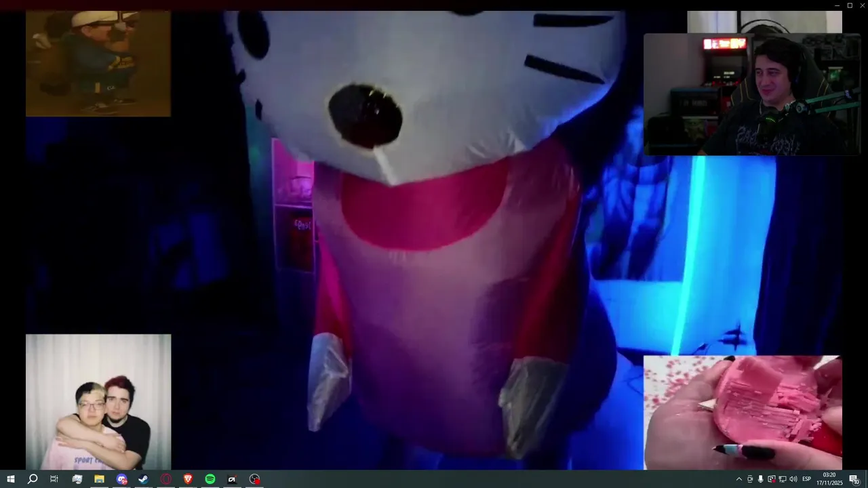Open the Windows Start menu
This screenshot has width=868, height=488.
[x=10, y=479]
